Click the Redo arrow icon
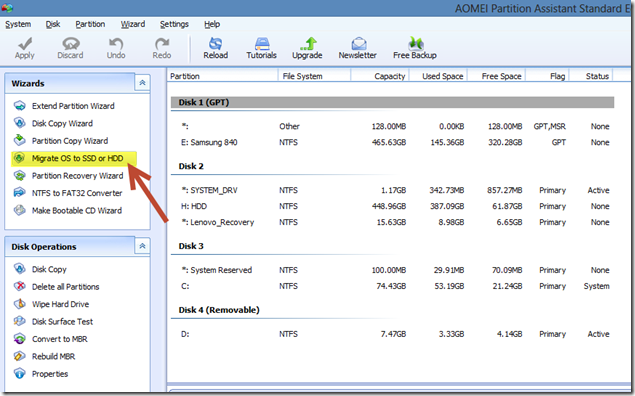635x396 pixels. click(162, 43)
